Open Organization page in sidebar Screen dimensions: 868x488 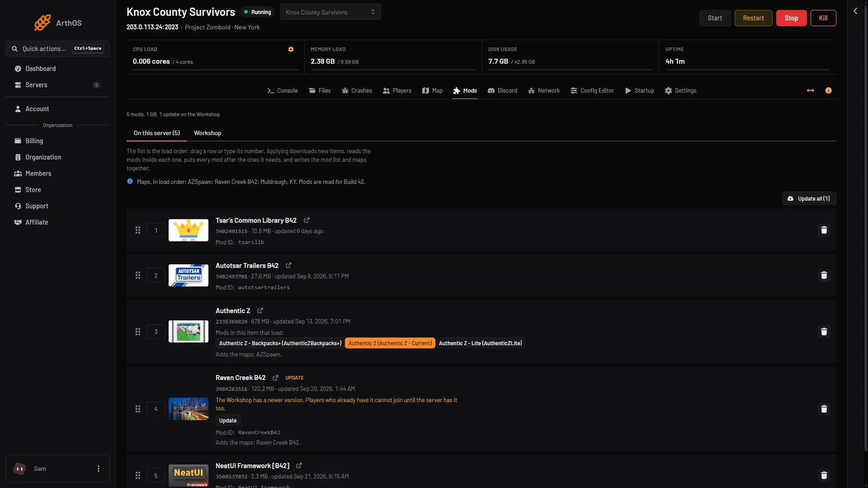click(57, 157)
